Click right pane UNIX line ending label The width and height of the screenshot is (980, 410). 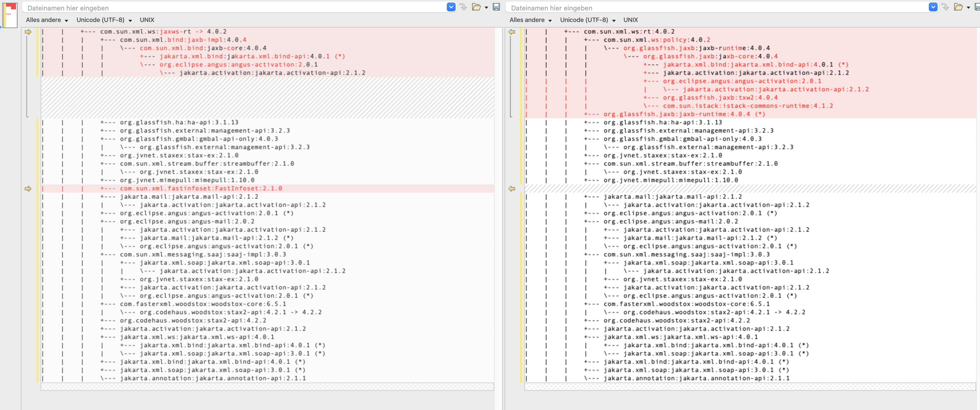point(630,20)
